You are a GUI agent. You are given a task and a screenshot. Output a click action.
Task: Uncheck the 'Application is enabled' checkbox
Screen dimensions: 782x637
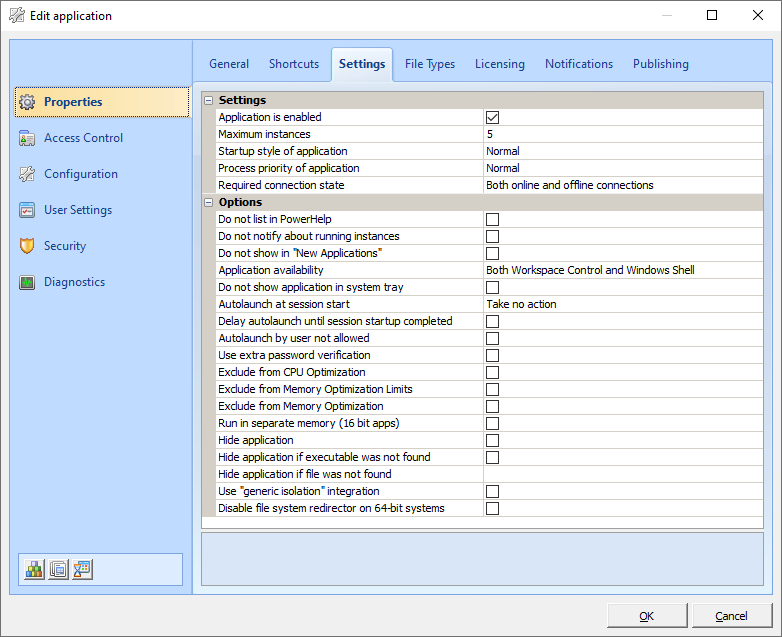pos(492,117)
